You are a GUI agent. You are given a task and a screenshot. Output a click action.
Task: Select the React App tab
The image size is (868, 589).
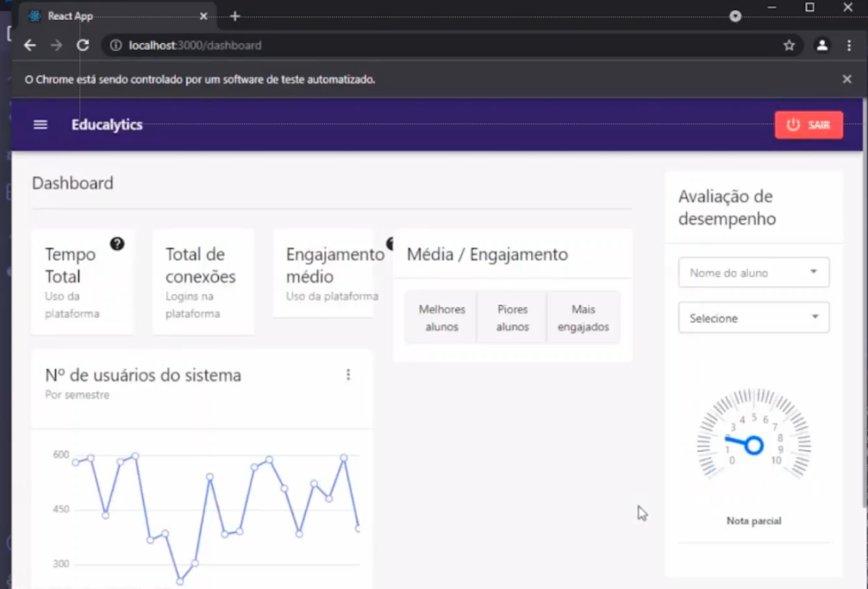click(x=117, y=16)
